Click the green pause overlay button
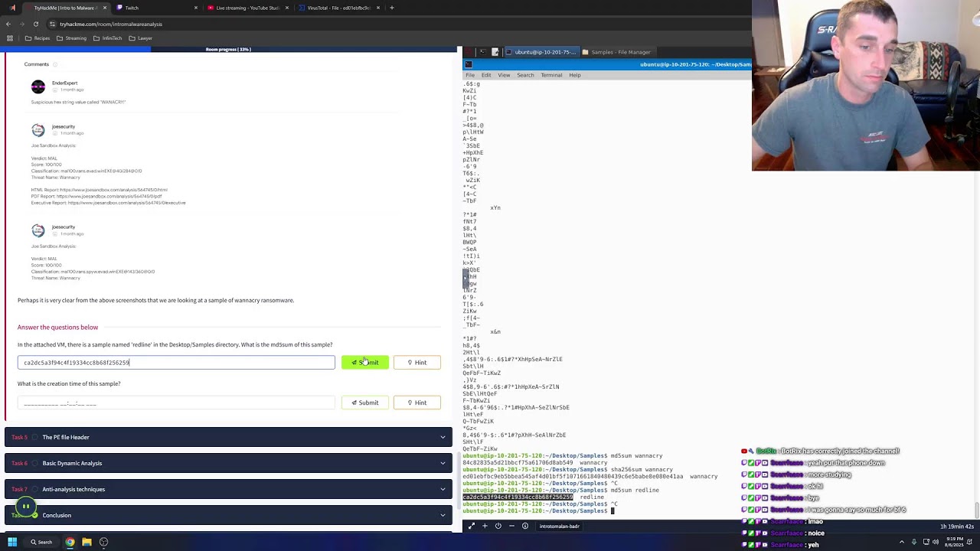The image size is (980, 551). [25, 506]
